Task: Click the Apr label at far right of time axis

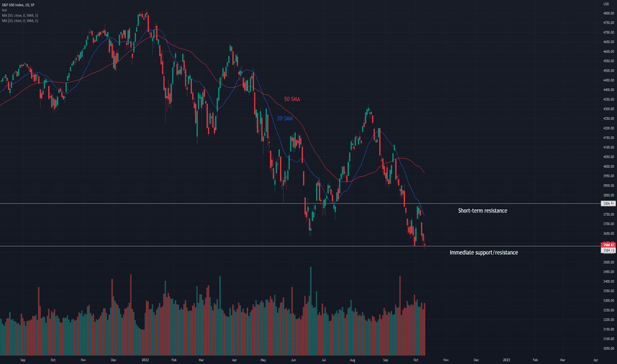Action: tap(595, 359)
